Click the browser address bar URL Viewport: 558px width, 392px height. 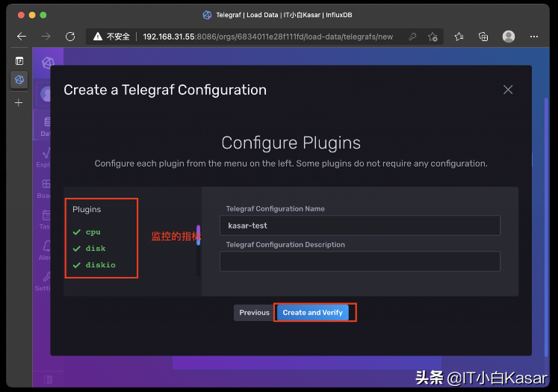(x=267, y=37)
